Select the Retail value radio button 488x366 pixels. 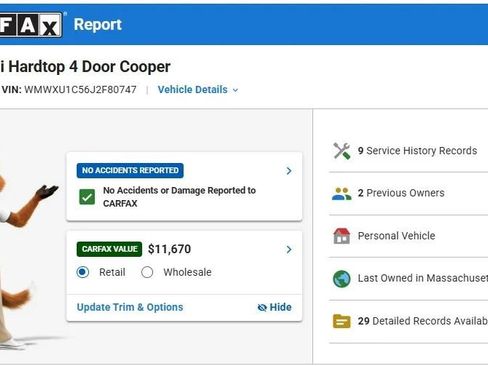click(83, 272)
